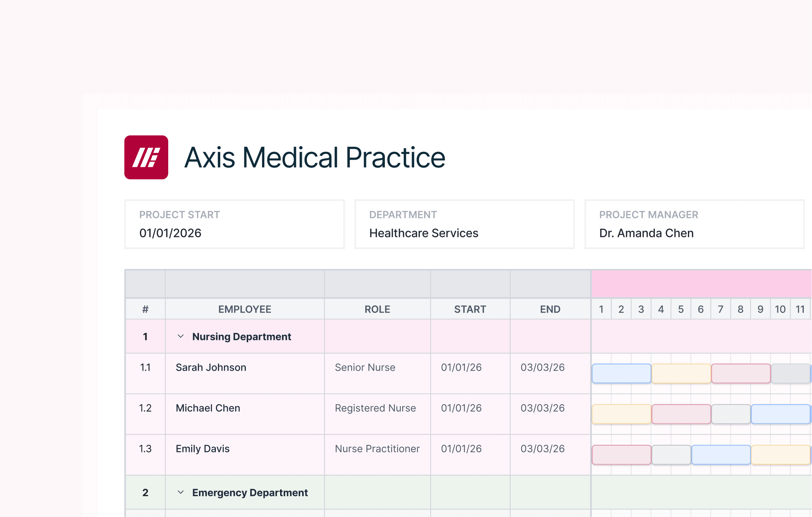The width and height of the screenshot is (812, 517).
Task: Collapse the Emergency Department group
Action: pyautogui.click(x=181, y=492)
